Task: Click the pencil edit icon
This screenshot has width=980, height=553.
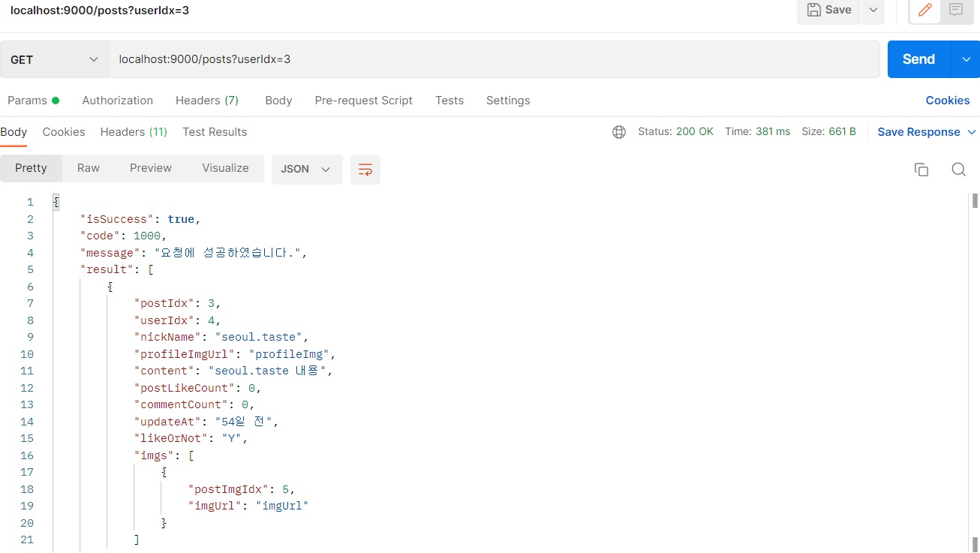Action: [925, 10]
